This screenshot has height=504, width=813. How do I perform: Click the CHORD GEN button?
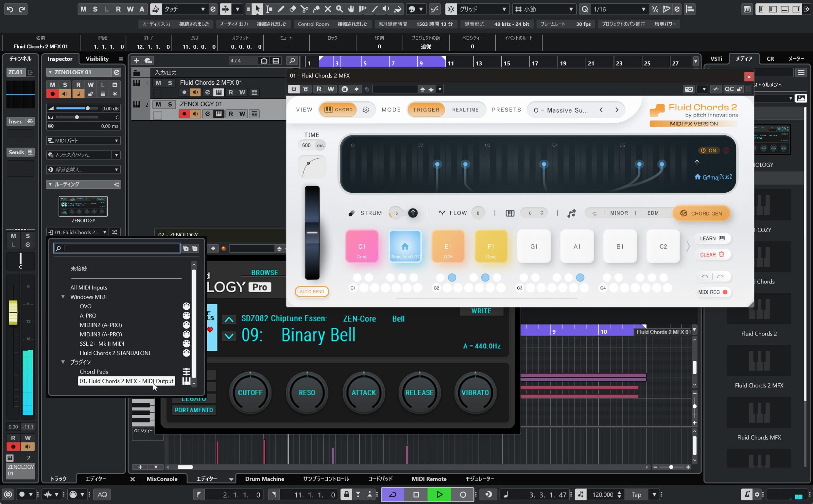(x=701, y=213)
